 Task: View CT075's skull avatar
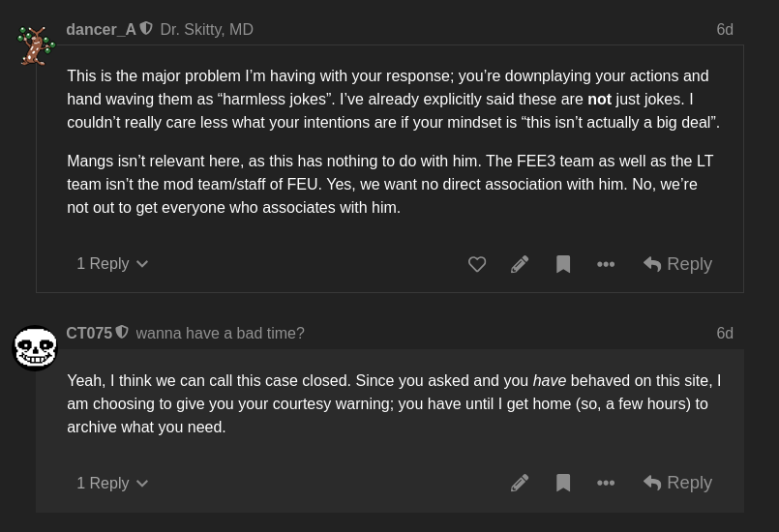click(x=35, y=348)
